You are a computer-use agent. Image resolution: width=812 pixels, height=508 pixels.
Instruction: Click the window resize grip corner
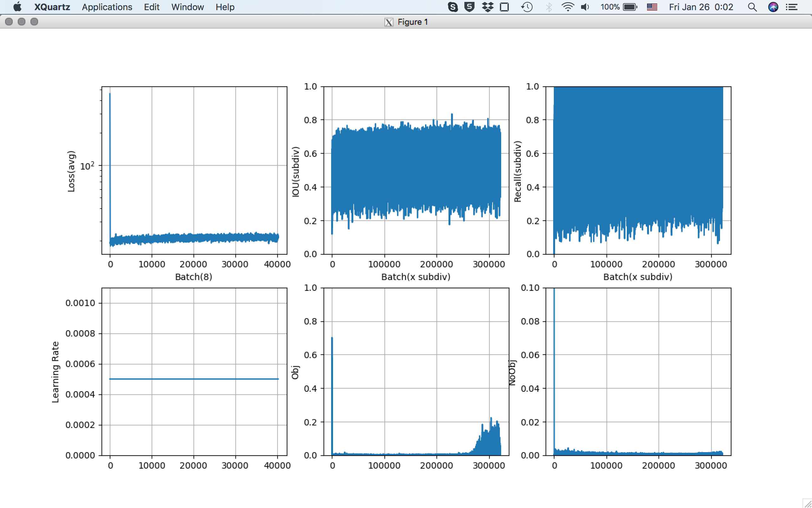(807, 503)
